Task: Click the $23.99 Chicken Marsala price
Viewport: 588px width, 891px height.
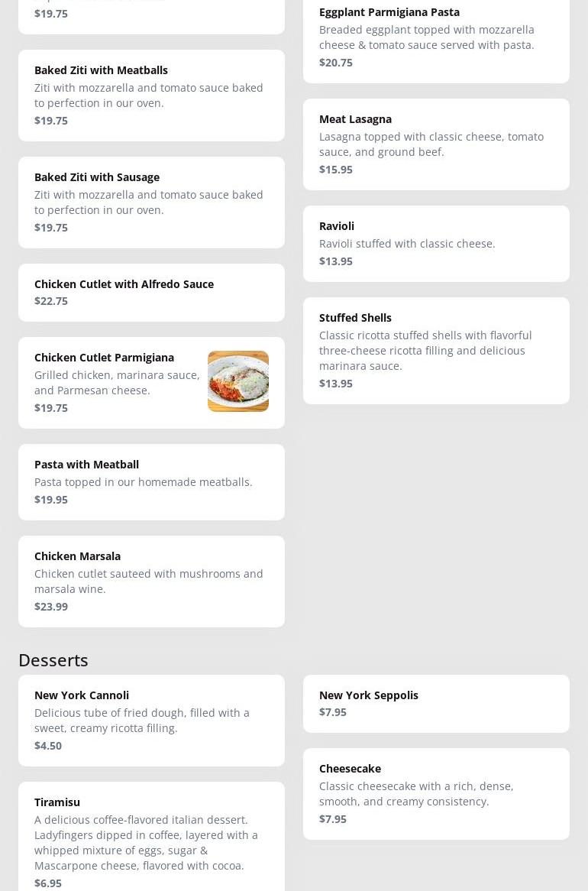Action: (x=51, y=606)
